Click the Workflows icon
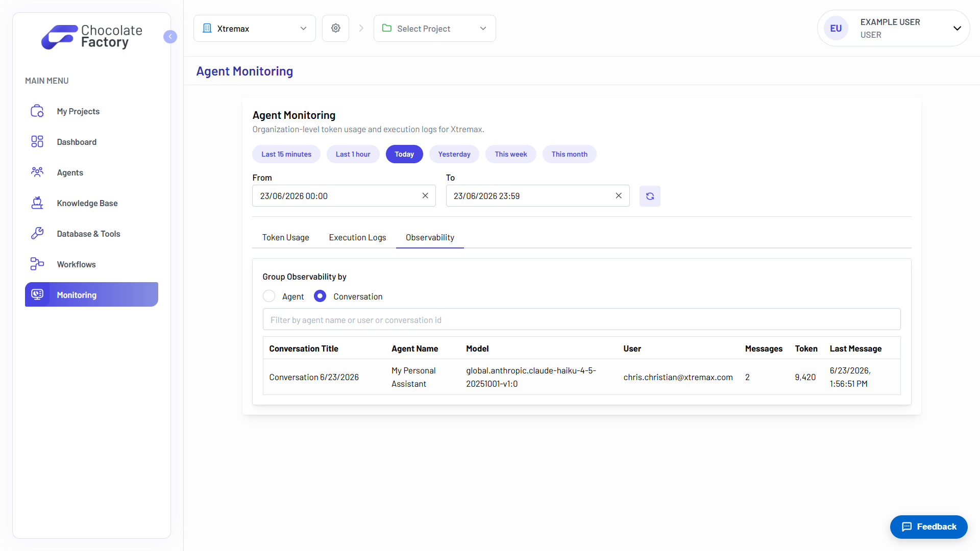The width and height of the screenshot is (980, 551). (37, 264)
